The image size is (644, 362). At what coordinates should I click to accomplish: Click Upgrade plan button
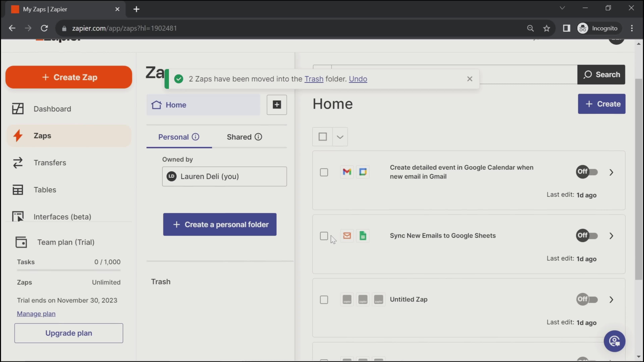[69, 333]
